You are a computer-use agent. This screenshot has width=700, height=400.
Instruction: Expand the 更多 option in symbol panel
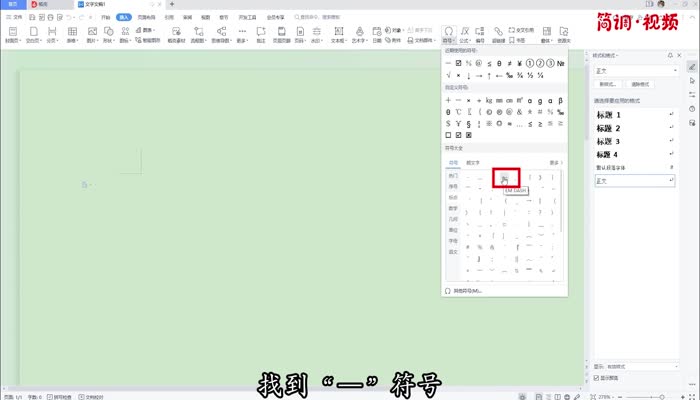click(x=554, y=162)
